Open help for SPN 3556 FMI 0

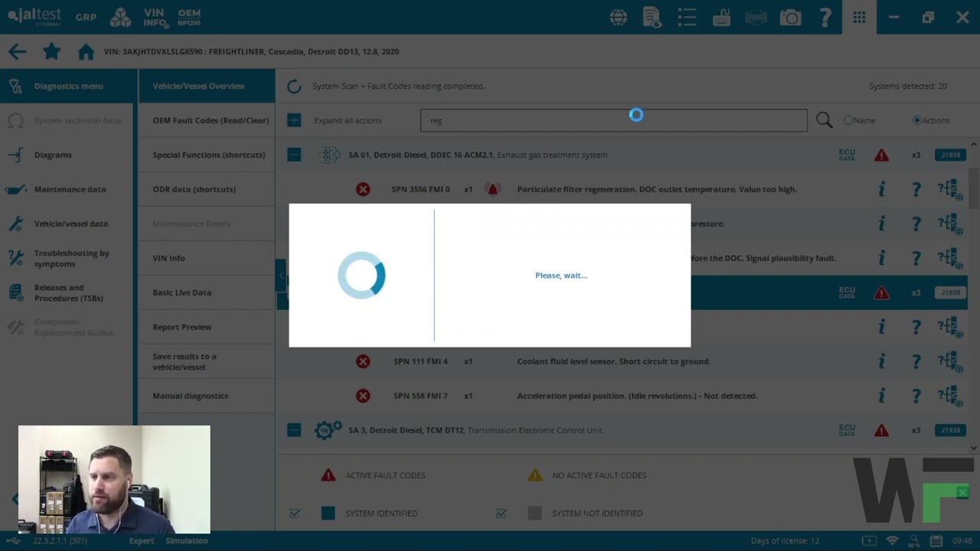point(916,189)
